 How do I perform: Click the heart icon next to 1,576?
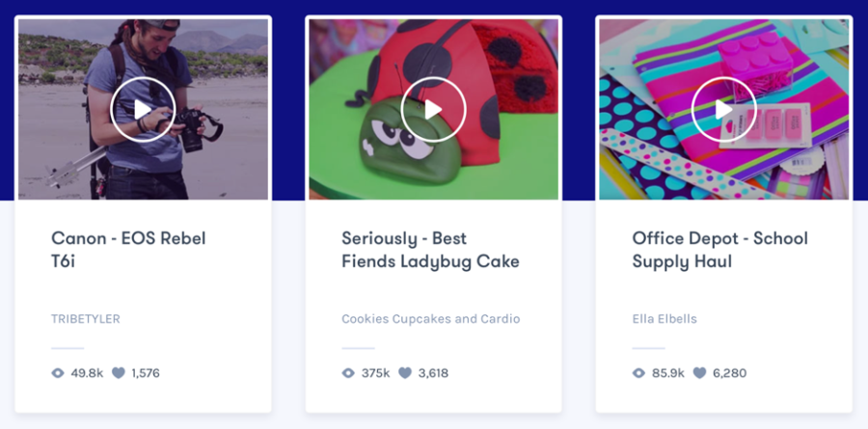click(x=119, y=373)
